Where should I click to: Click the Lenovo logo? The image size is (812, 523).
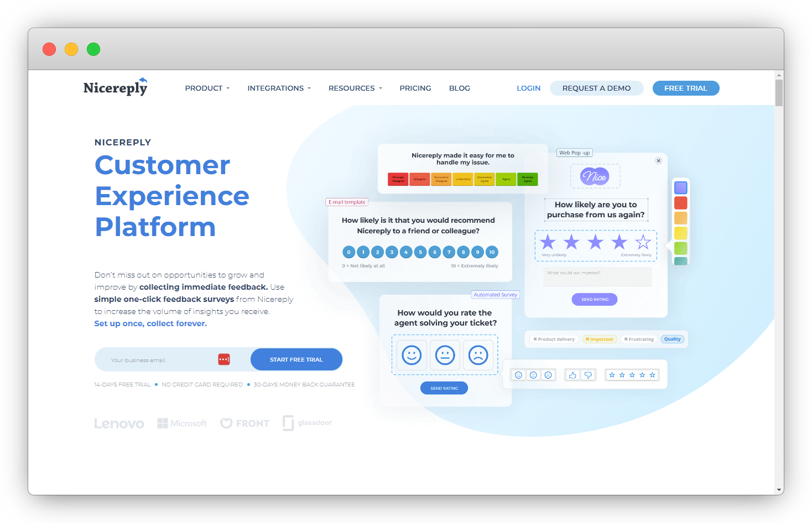coord(119,423)
